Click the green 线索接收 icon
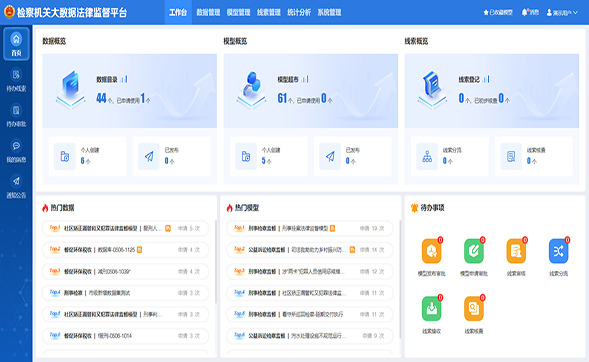 pos(431,309)
